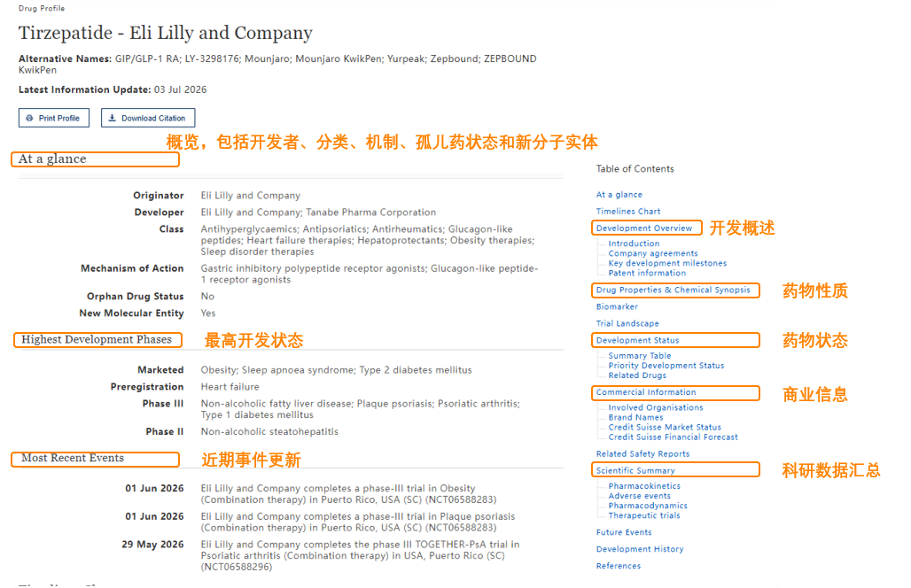Open Credit Suisse Financial Forecast link
This screenshot has width=911, height=588.
click(673, 437)
